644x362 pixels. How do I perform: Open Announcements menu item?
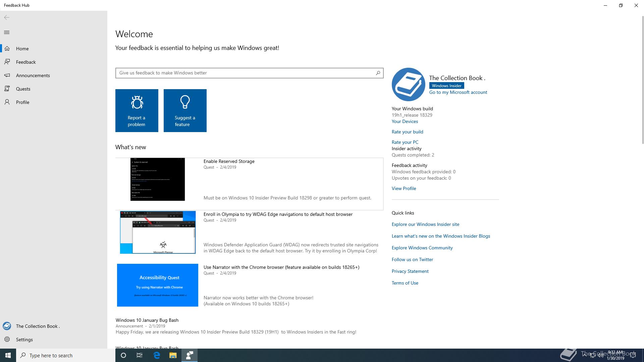54,75
